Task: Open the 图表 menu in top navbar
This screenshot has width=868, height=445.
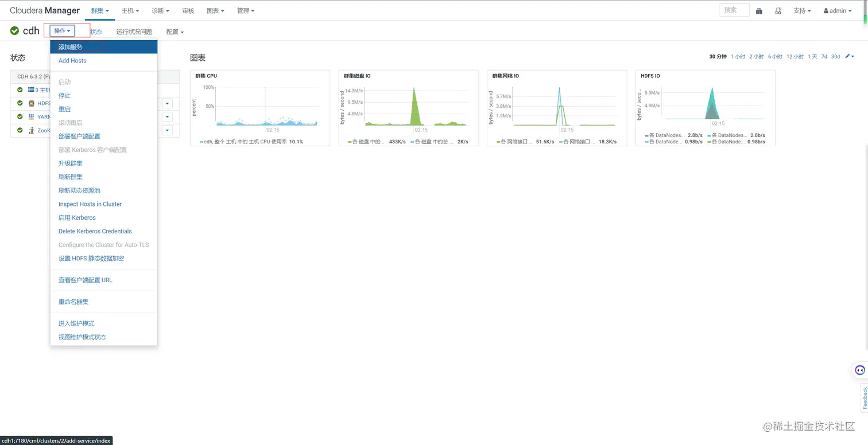Action: [215, 10]
